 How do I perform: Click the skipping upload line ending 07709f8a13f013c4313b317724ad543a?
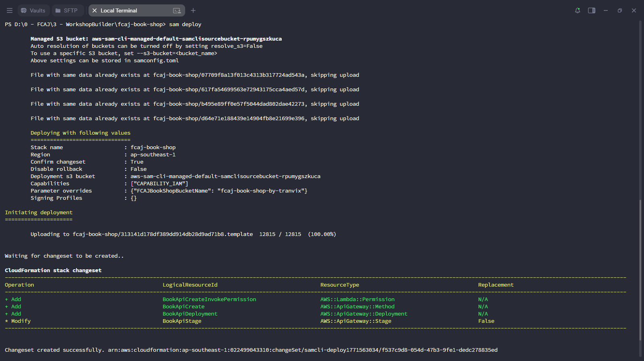195,75
